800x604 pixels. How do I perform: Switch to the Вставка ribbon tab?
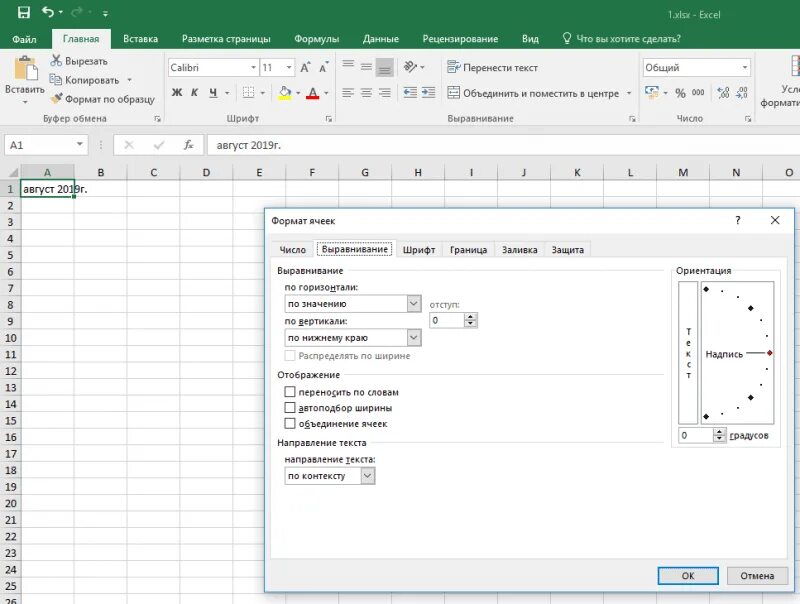[x=140, y=39]
